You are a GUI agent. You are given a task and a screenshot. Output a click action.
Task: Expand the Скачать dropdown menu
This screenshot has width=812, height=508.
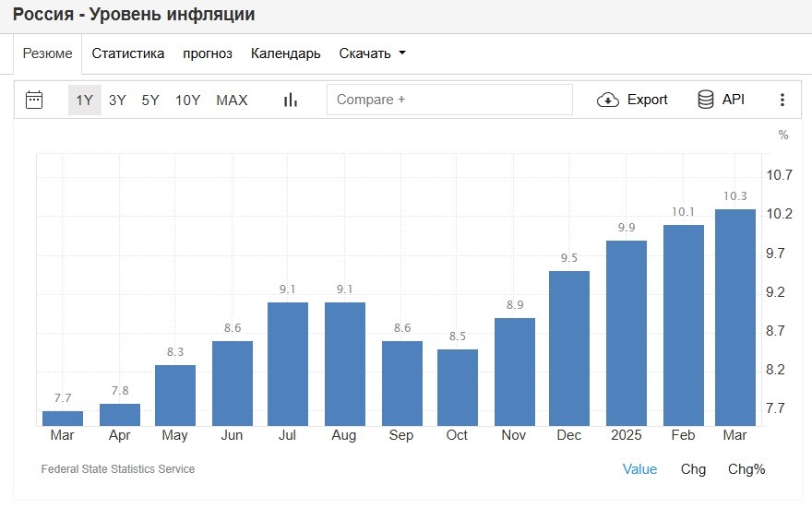(372, 53)
